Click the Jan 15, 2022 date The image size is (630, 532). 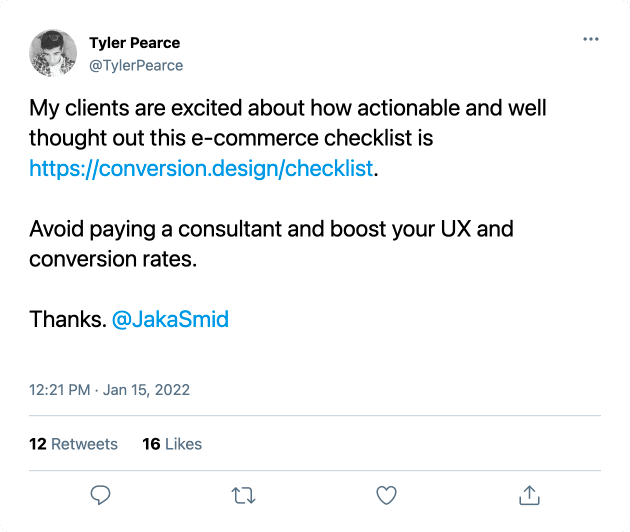(146, 390)
